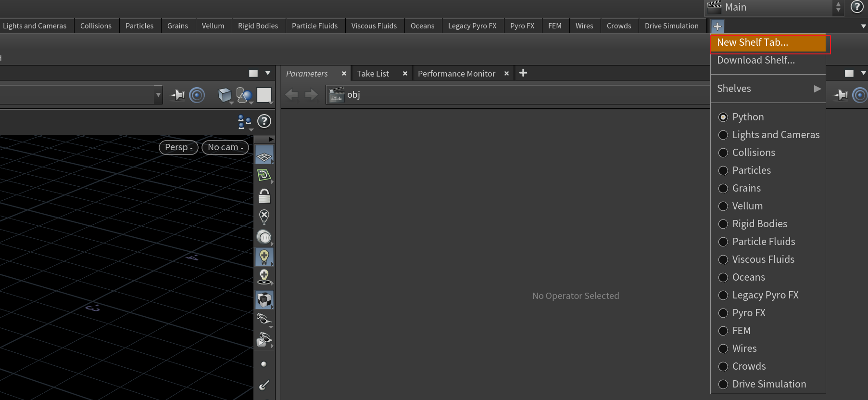Click the padlock lock-camera icon
The height and width of the screenshot is (400, 868).
click(x=264, y=196)
